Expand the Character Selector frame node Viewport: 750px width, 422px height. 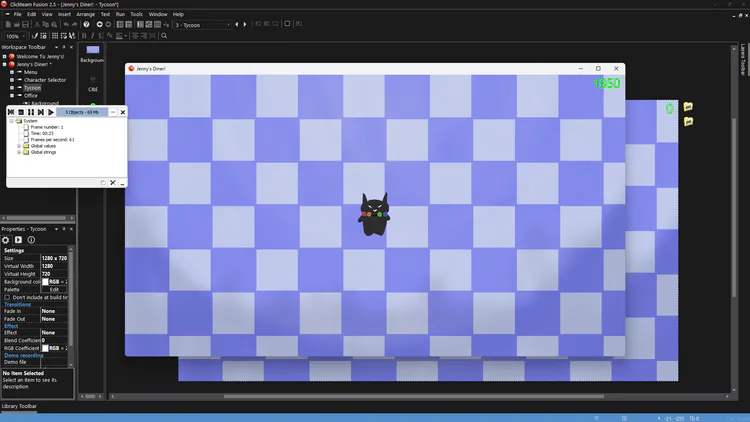point(12,80)
